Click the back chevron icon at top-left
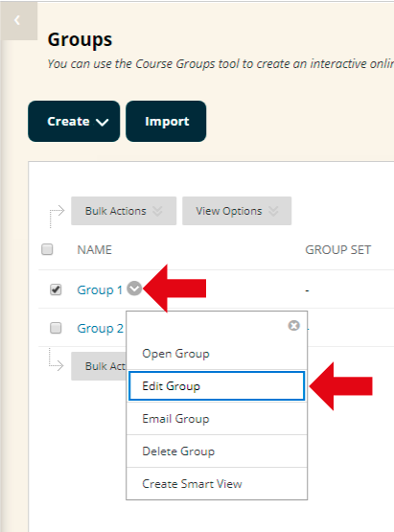 pyautogui.click(x=17, y=21)
